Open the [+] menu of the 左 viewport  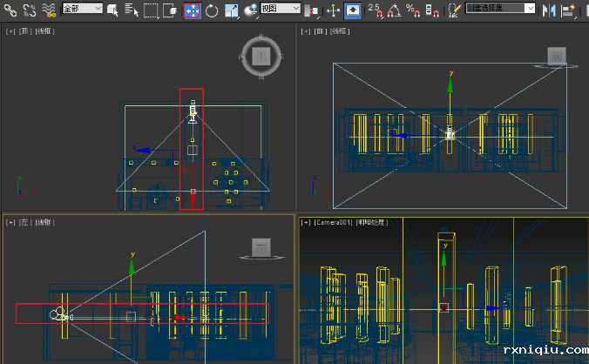(x=10, y=223)
